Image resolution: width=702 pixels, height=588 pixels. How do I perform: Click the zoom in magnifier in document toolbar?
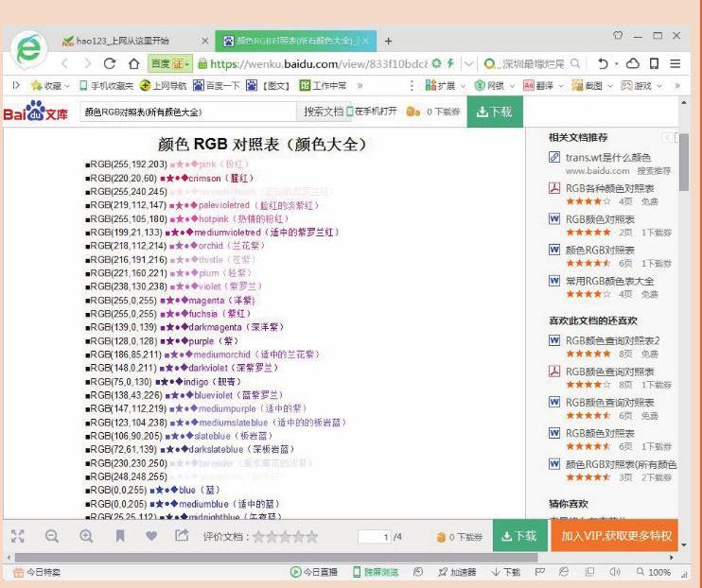tap(86, 536)
